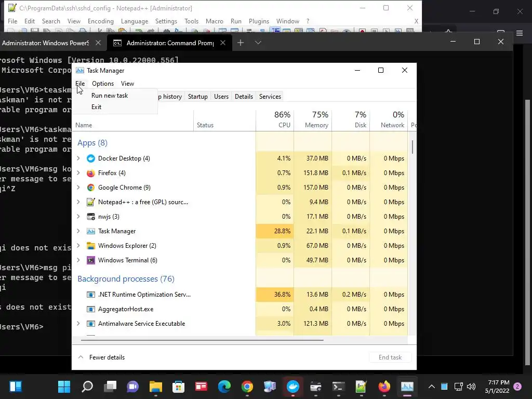
Task: Sort processes by CPU column header
Action: pos(275,120)
